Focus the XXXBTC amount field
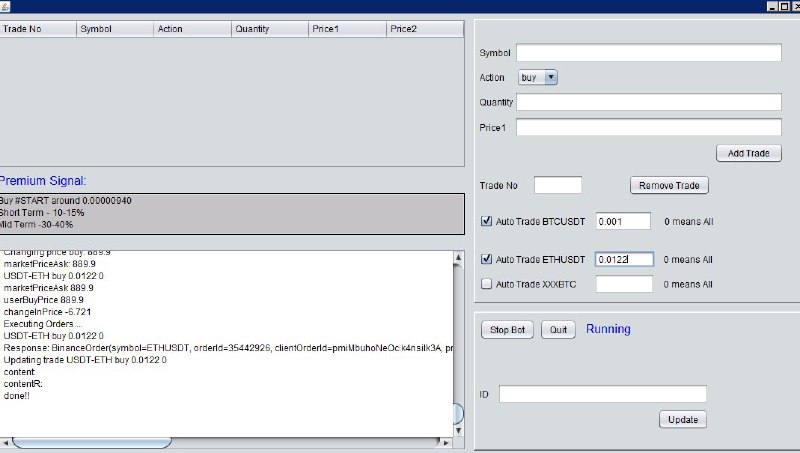 click(624, 284)
